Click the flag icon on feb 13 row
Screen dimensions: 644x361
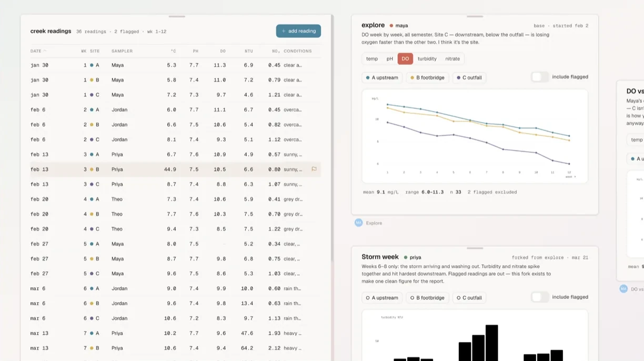(x=314, y=169)
